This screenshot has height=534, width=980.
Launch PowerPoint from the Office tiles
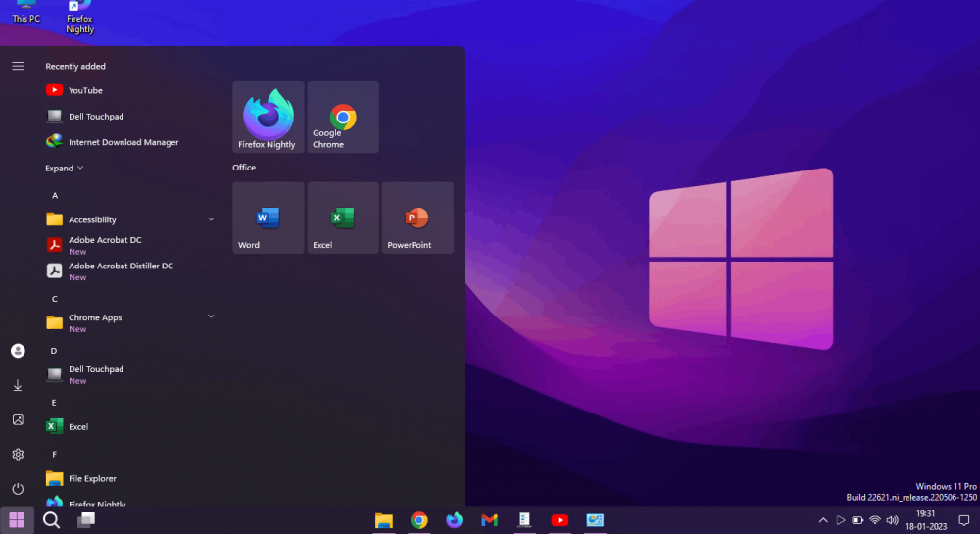pos(417,218)
